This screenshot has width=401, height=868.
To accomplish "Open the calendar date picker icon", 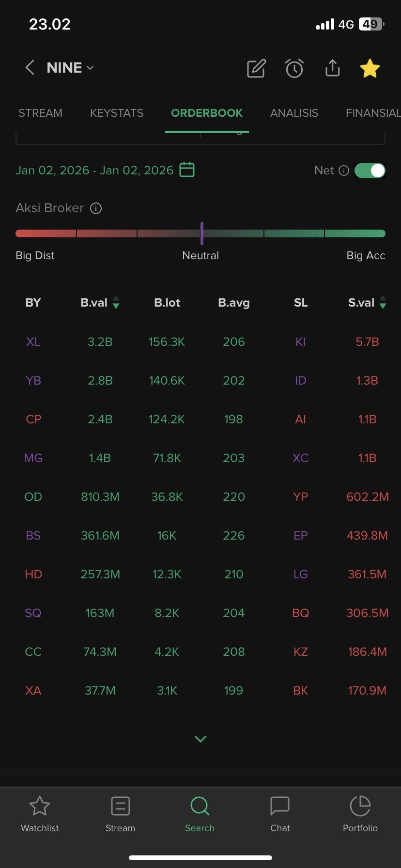I will coord(187,170).
